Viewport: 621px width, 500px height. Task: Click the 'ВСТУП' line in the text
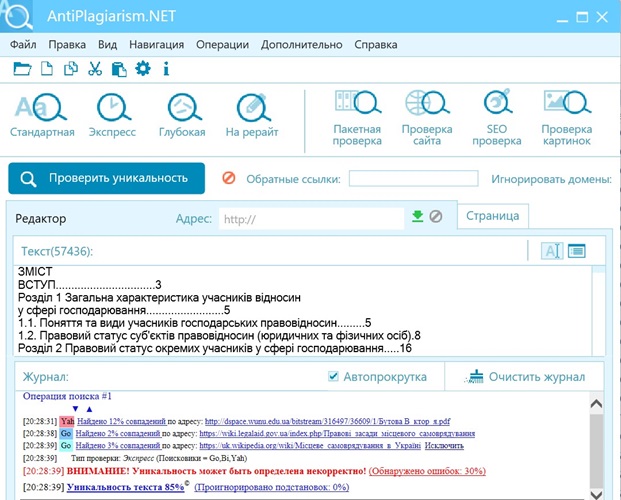[90, 284]
